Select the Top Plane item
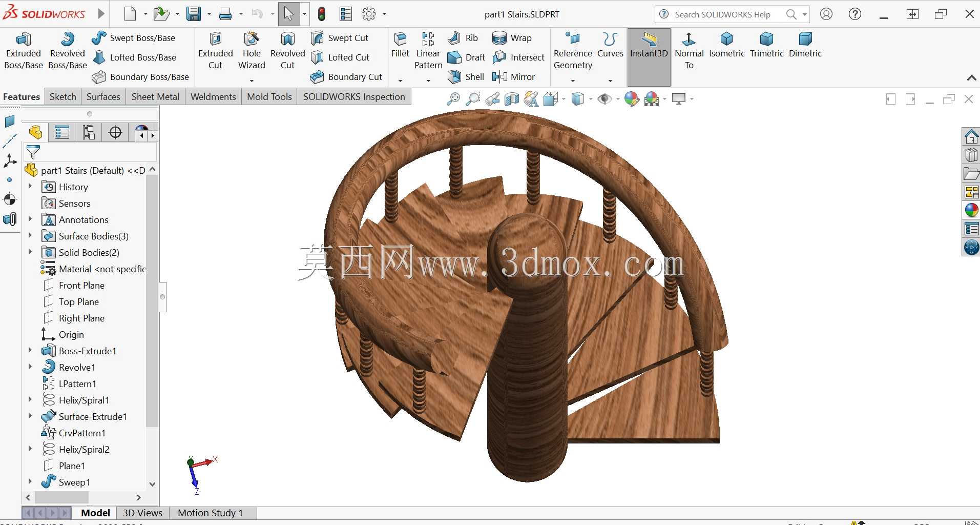Screen dimensions: 980x525 71,301
